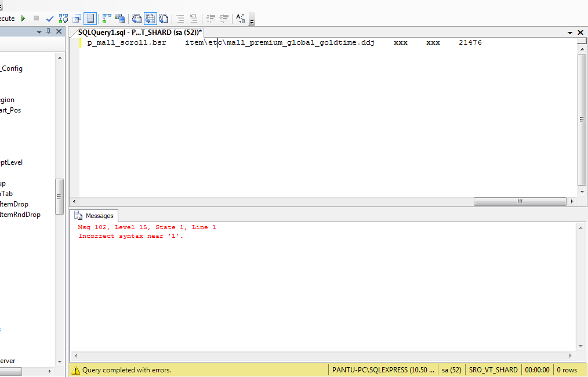The height and width of the screenshot is (377, 588).
Task: Click the editor vertical scrollbar thumb
Action: coord(582,119)
